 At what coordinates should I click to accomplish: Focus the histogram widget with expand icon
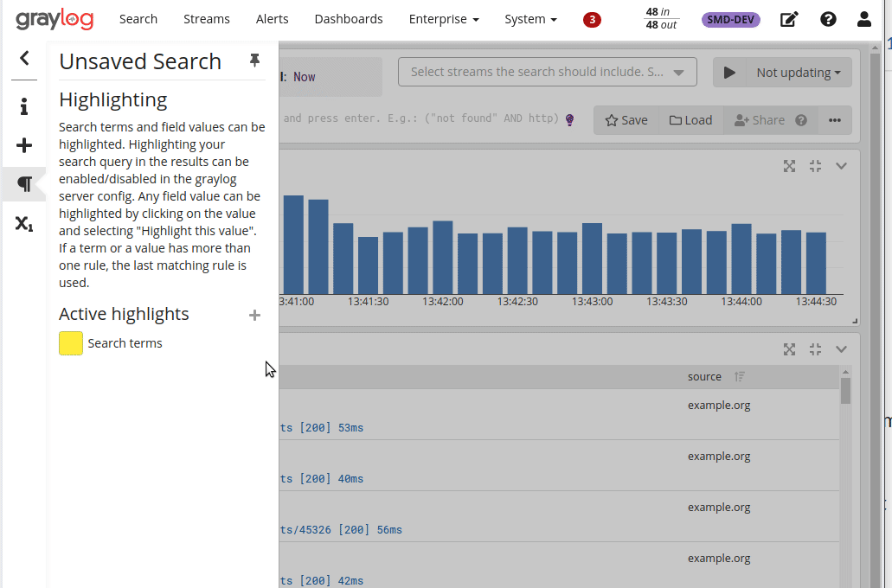pos(789,166)
